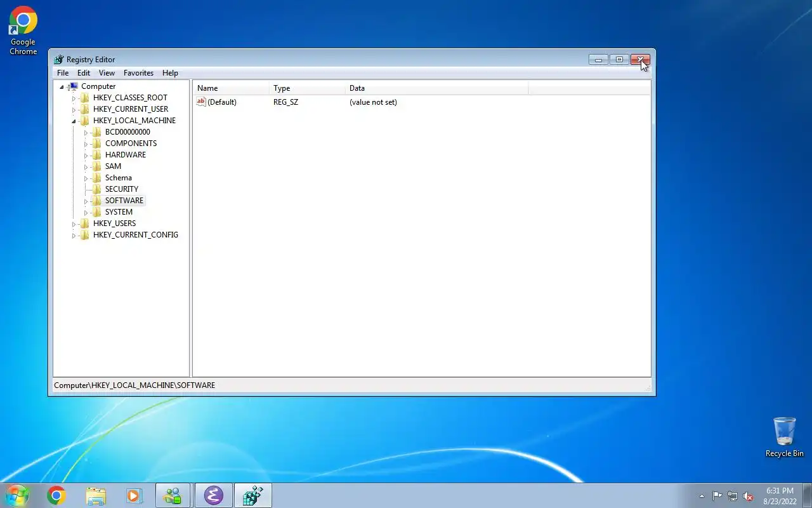The image size is (812, 508).
Task: Expand the SAM key
Action: [86, 166]
